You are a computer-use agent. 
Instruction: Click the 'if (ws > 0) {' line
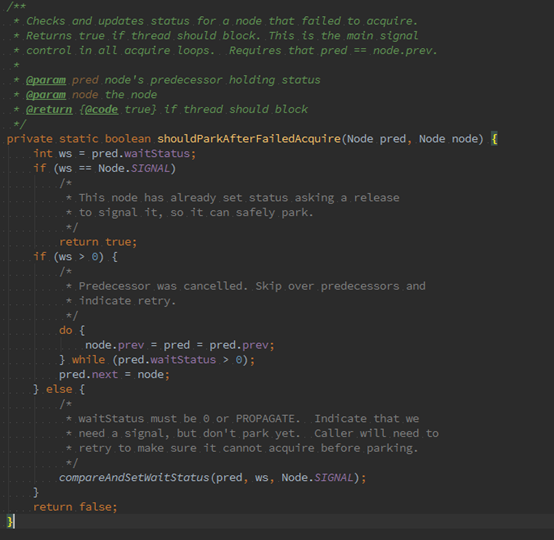(76, 257)
